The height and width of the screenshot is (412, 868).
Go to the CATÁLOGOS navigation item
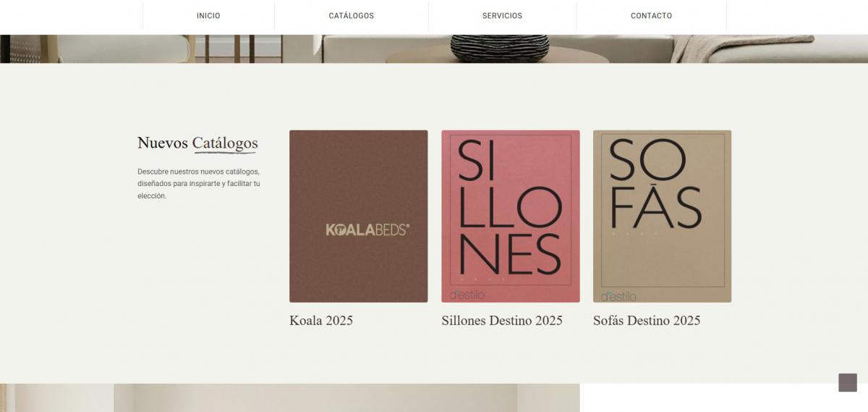click(351, 16)
